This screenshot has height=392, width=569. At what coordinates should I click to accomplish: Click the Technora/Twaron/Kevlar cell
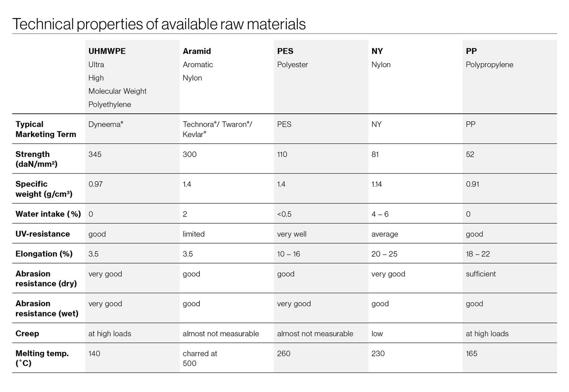click(217, 129)
